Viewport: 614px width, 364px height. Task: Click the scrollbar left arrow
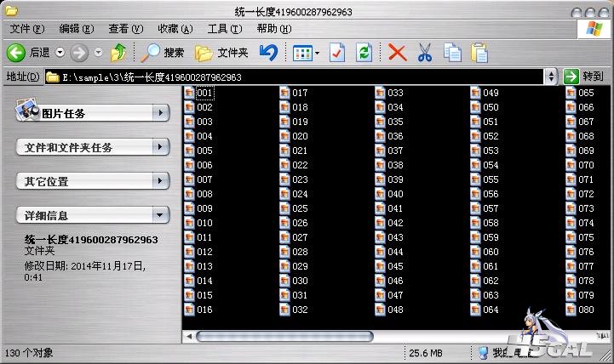coord(189,336)
